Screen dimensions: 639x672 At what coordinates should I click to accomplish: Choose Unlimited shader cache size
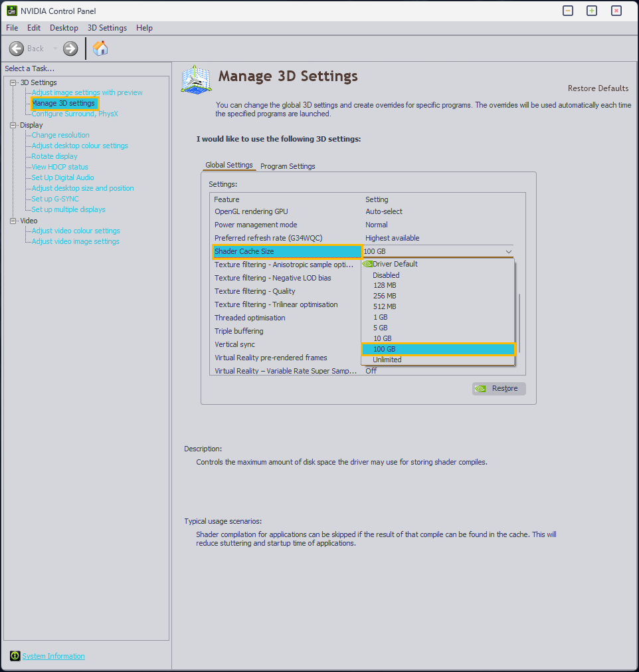pos(438,360)
